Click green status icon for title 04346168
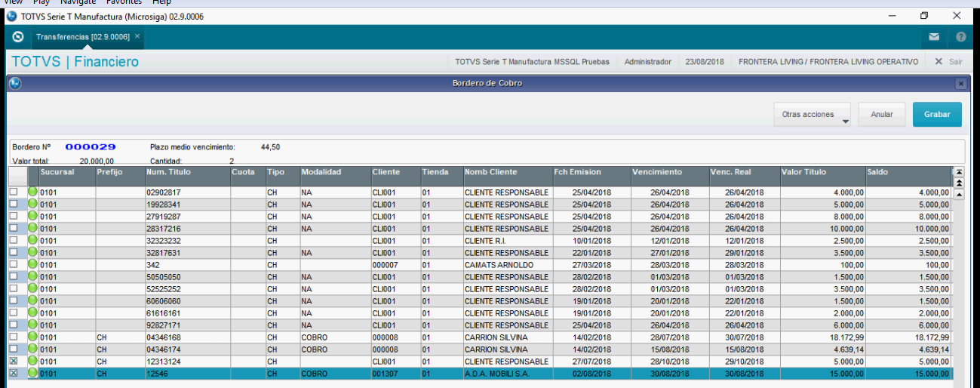The height and width of the screenshot is (388, 980). click(x=33, y=337)
